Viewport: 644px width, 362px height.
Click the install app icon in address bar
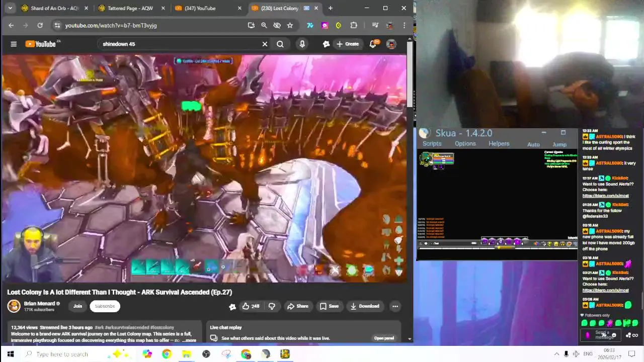pos(251,25)
